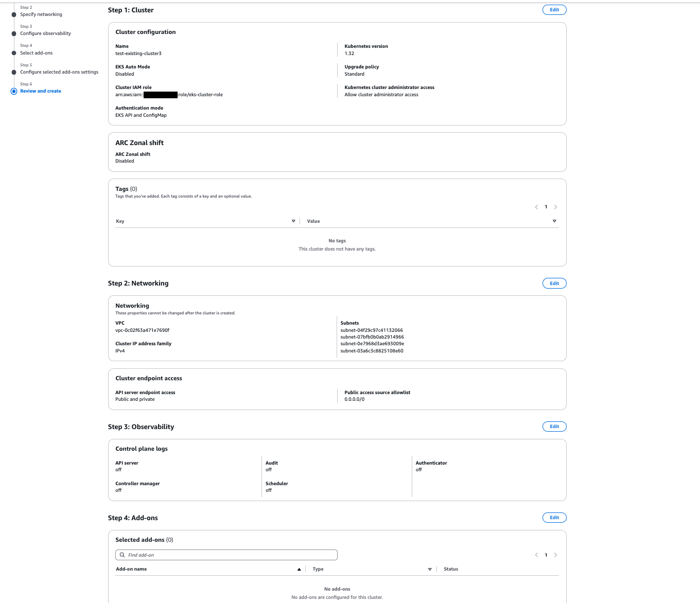Click the 'Step 1: Cluster' heading
Viewport: 700px width, 603px height.
[131, 10]
